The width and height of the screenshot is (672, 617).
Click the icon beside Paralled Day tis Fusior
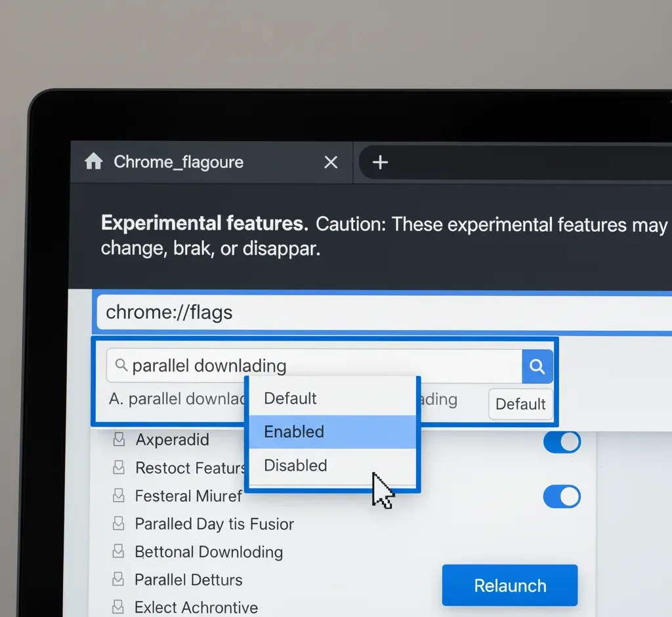pyautogui.click(x=119, y=524)
